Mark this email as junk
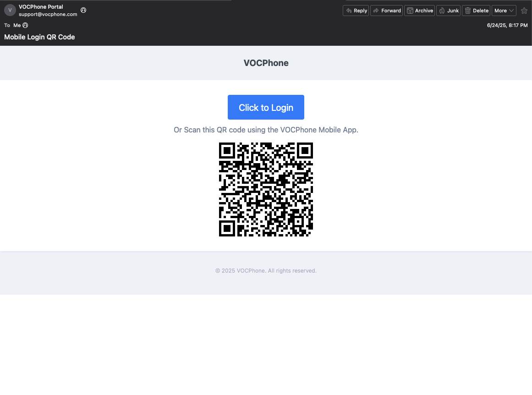The image size is (532, 395). click(448, 10)
